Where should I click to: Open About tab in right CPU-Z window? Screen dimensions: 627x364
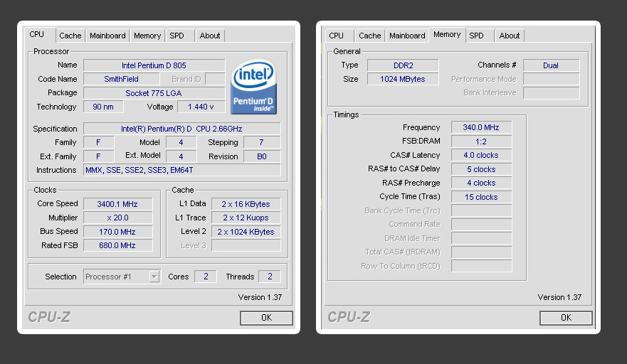pyautogui.click(x=510, y=36)
